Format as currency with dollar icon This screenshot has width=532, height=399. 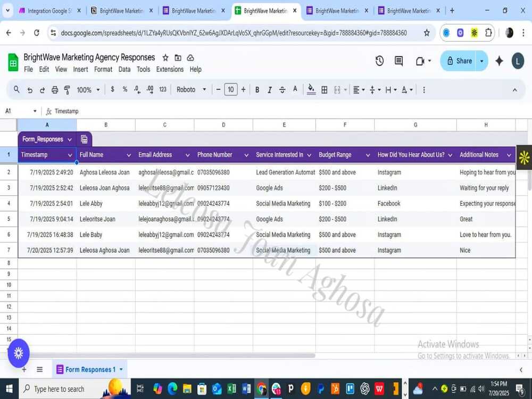[112, 89]
